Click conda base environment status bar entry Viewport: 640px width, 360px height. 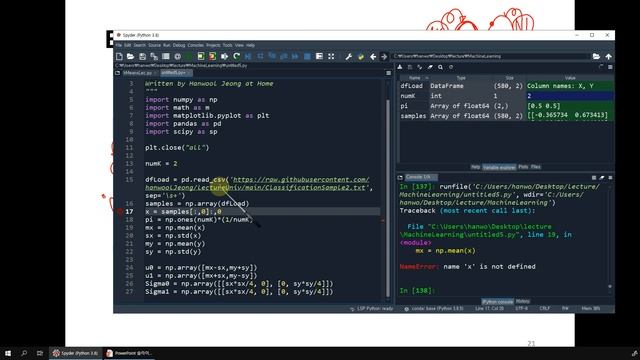[x=434, y=309]
